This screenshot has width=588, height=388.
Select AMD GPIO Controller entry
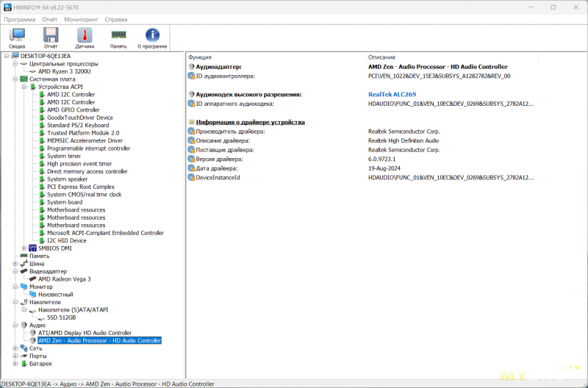[x=73, y=109]
